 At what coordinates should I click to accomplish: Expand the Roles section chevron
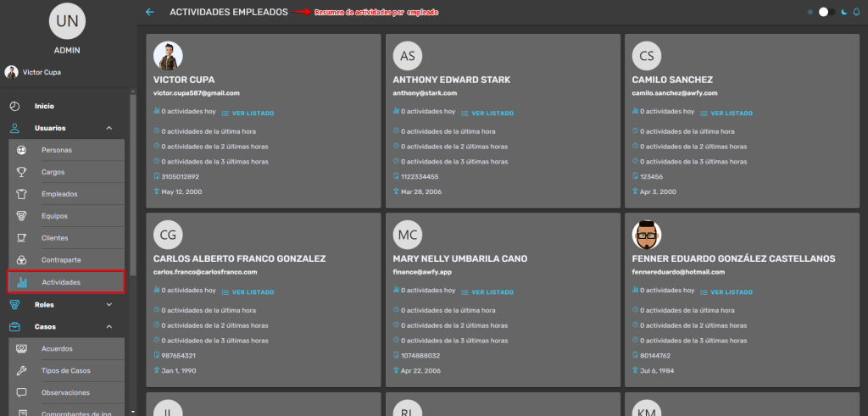109,304
